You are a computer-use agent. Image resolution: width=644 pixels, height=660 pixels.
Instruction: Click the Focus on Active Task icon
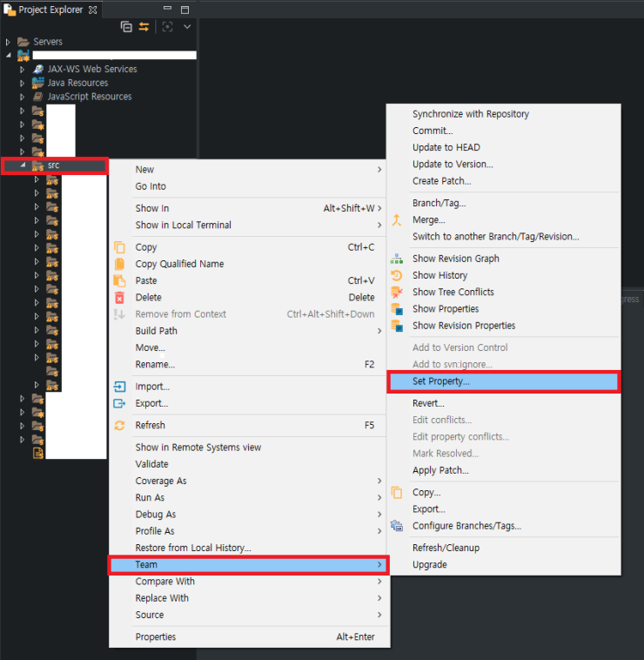point(168,27)
